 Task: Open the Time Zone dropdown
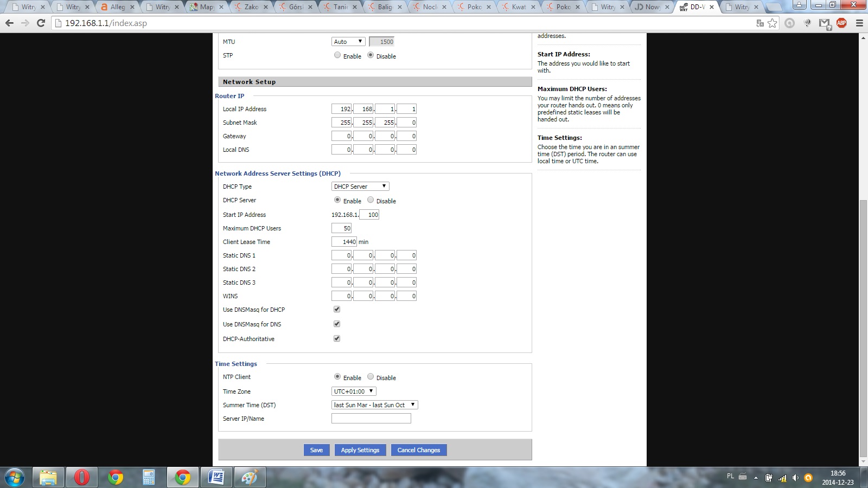[x=354, y=391]
